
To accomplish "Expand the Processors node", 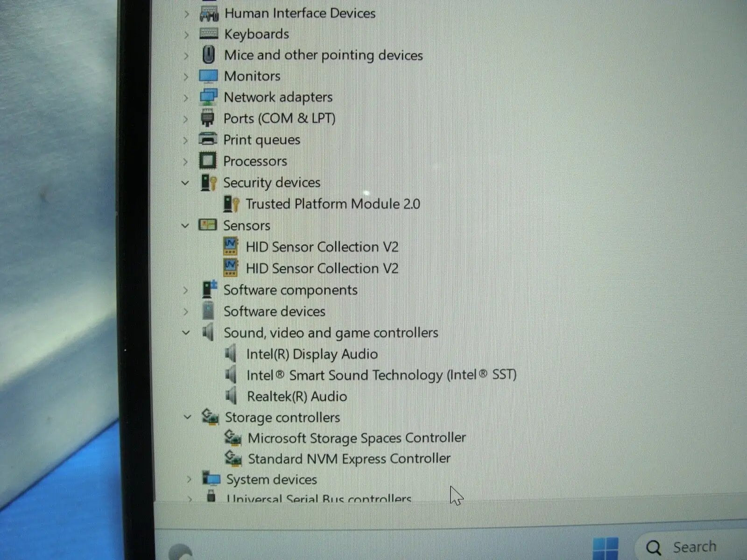I will click(x=185, y=161).
